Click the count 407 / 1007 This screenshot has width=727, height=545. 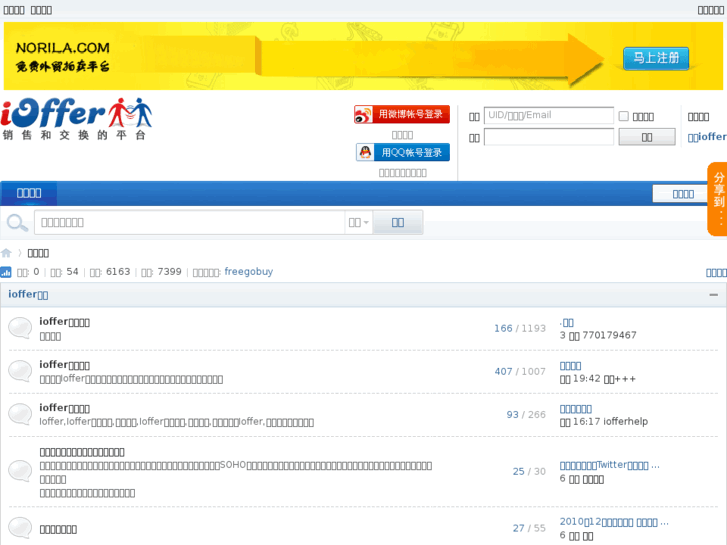[520, 372]
